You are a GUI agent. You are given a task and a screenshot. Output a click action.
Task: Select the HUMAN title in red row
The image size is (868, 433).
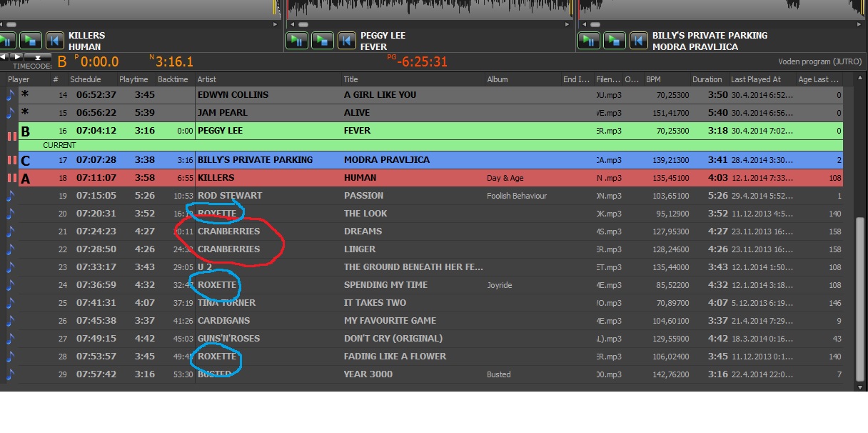360,178
